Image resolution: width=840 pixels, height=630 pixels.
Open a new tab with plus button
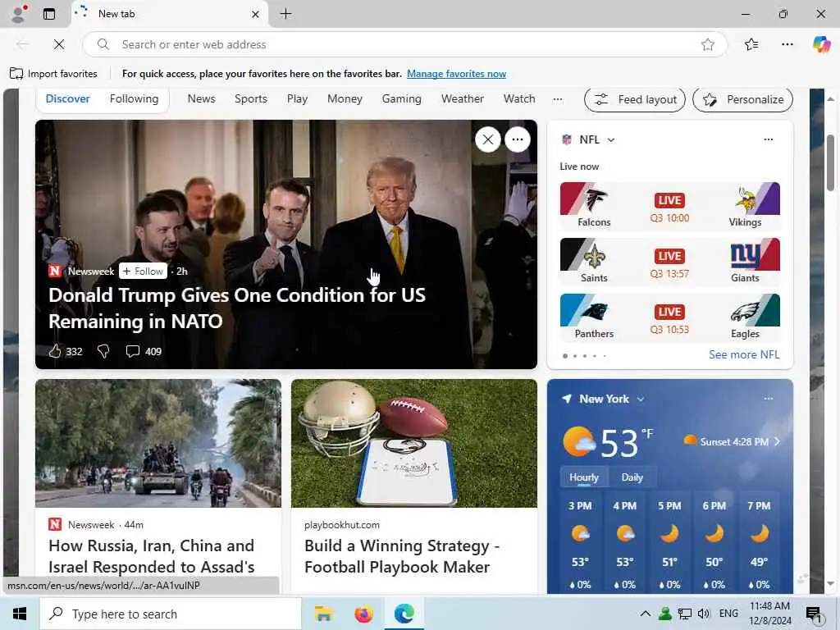pos(286,14)
